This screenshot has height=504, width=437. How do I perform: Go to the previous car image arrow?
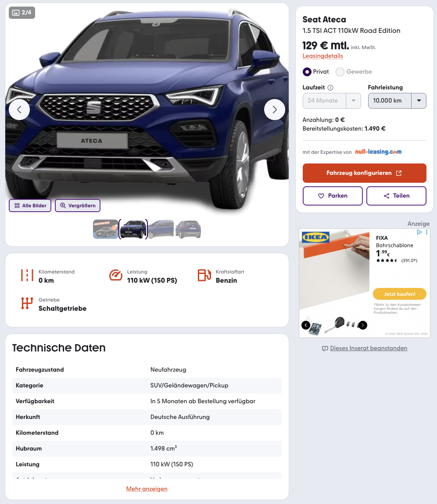coord(19,110)
